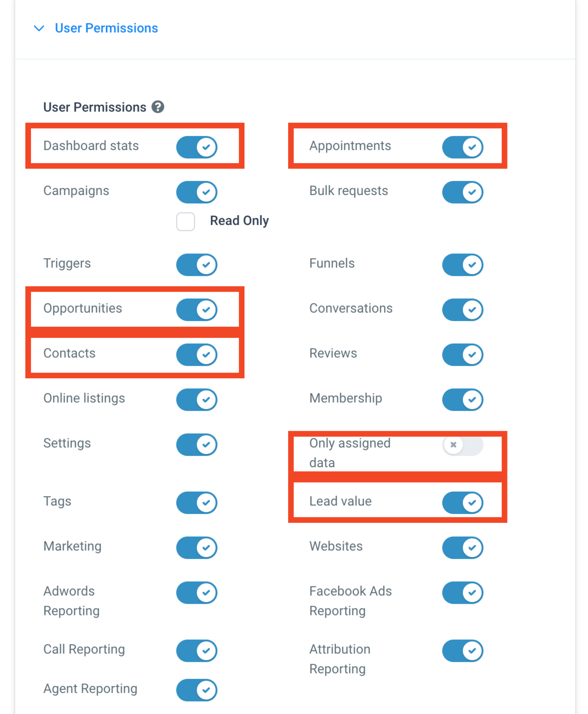The height and width of the screenshot is (714, 588).
Task: Disable the Dashboard stats toggle
Action: coord(196,147)
